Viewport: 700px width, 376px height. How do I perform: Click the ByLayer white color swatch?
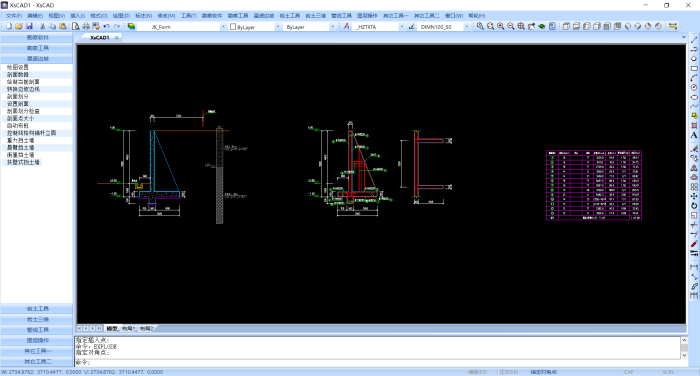tap(233, 27)
